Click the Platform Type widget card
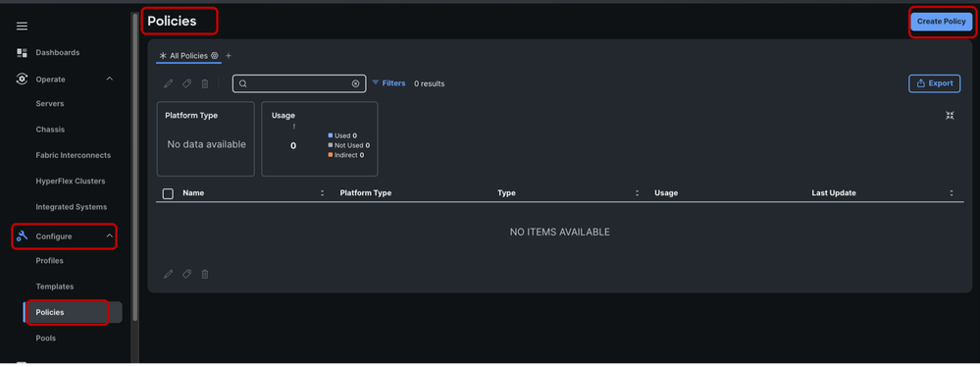980x367 pixels. tap(206, 138)
